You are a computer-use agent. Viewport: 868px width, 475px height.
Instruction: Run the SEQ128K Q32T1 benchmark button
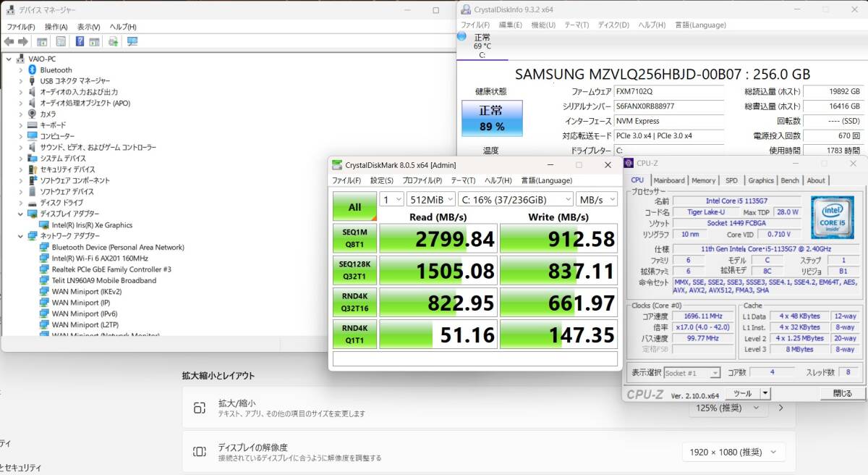[x=354, y=270]
